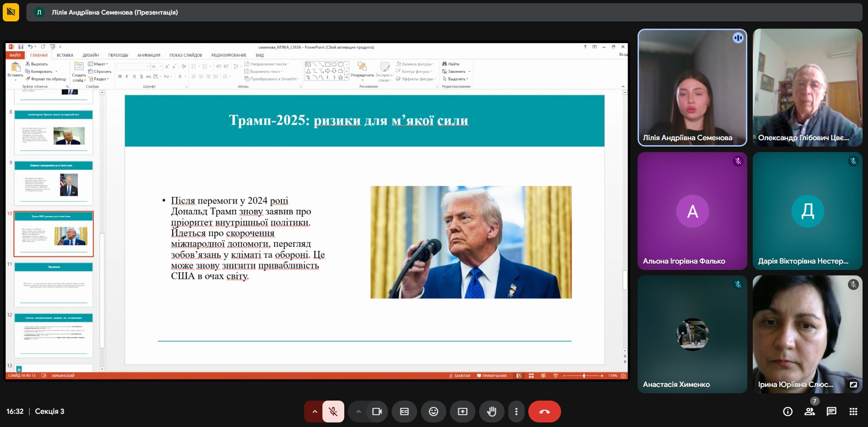Screen dimensions: 868x427
Task: Open the chat panel icon
Action: point(831,412)
